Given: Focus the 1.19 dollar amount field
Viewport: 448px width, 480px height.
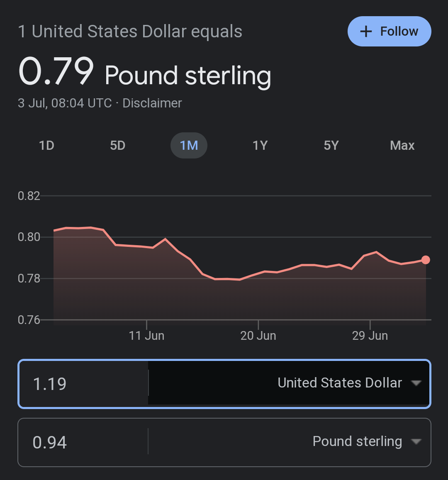Looking at the screenshot, I should [83, 384].
